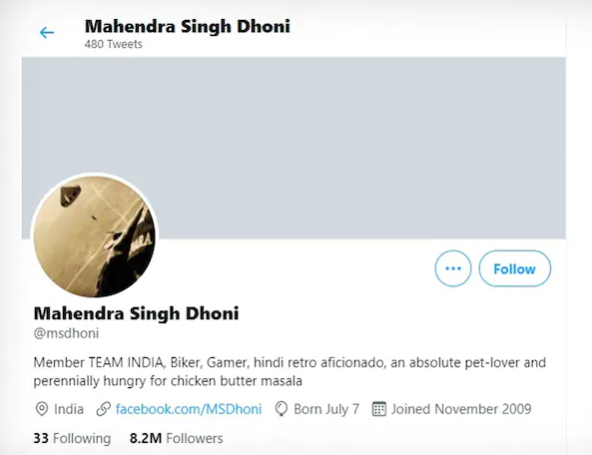The image size is (592, 455).
Task: Click the @msdhoni handle text
Action: pos(66,333)
